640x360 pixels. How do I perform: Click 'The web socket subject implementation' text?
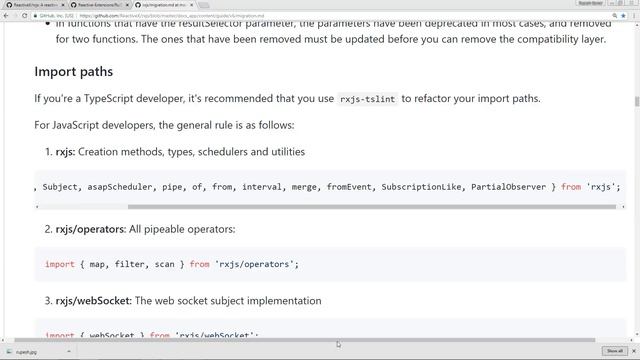coord(228,301)
